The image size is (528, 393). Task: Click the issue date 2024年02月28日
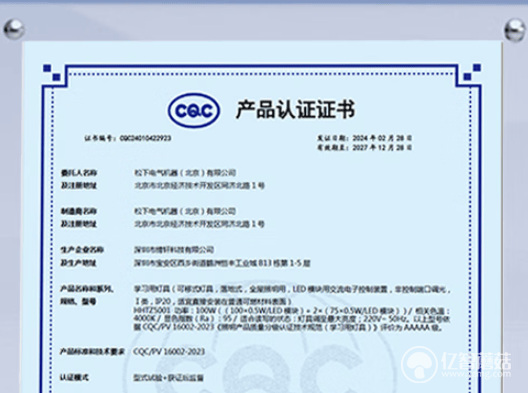(382, 138)
